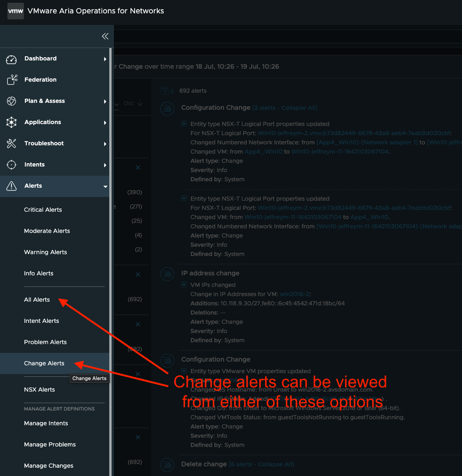Click the Plan & Assess icon
This screenshot has width=462, height=476.
(x=12, y=101)
